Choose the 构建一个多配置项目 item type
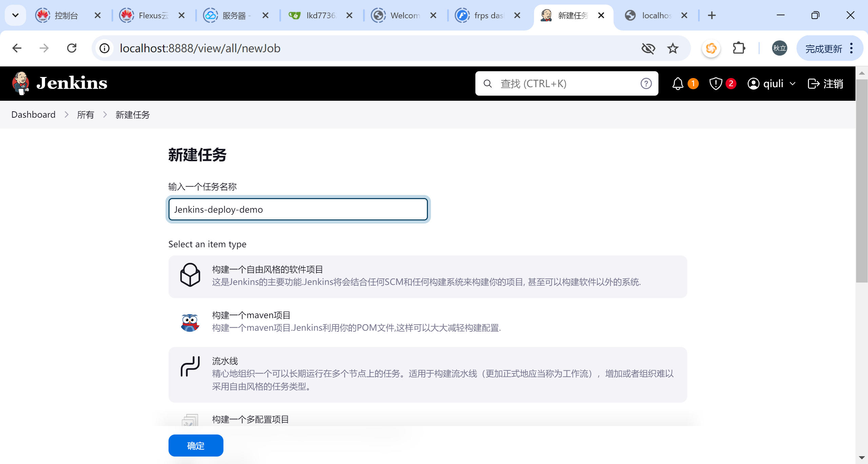This screenshot has height=464, width=868. pyautogui.click(x=251, y=420)
